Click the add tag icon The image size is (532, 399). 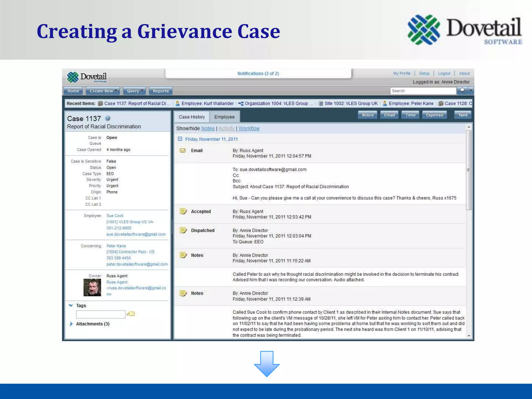click(131, 314)
